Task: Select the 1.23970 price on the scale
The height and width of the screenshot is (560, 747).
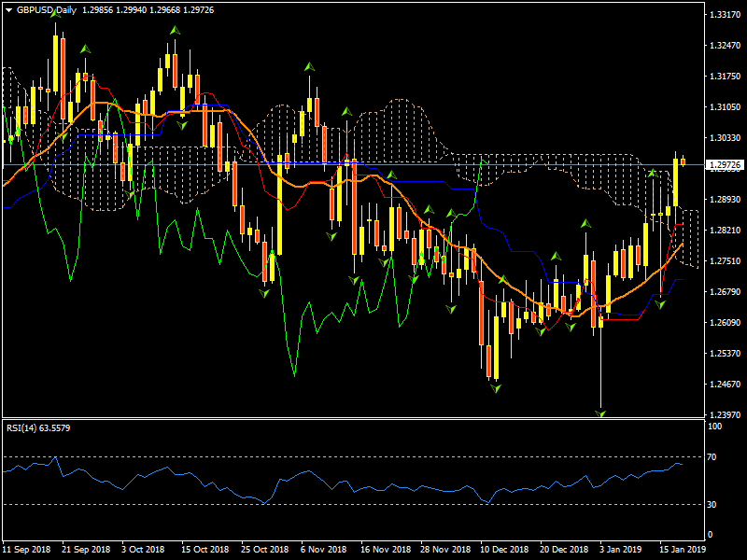Action: tap(725, 415)
